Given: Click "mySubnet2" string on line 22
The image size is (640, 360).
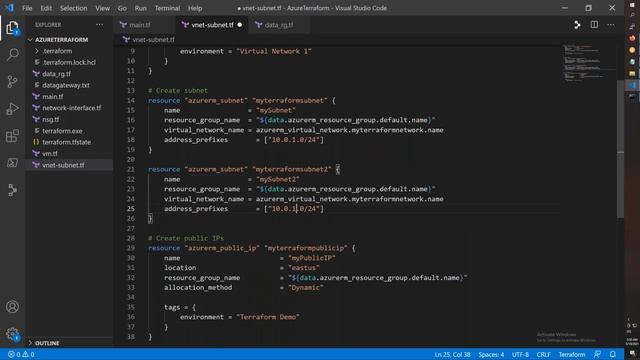Looking at the screenshot, I should tap(278, 179).
